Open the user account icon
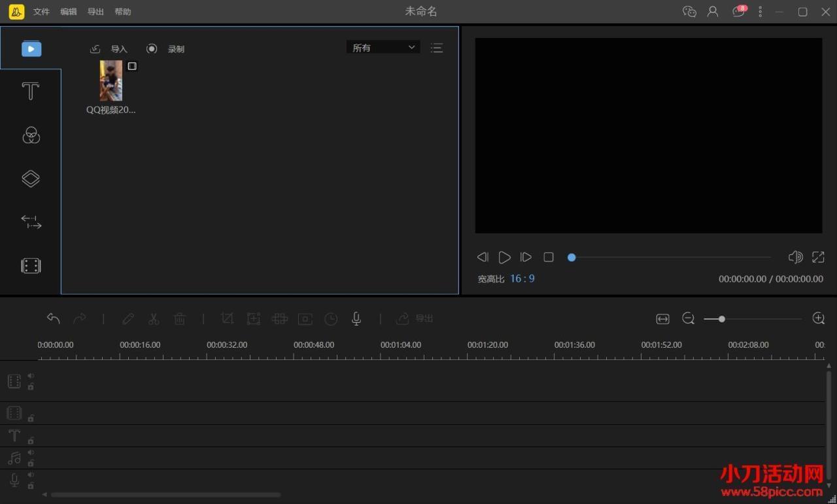 coord(713,12)
